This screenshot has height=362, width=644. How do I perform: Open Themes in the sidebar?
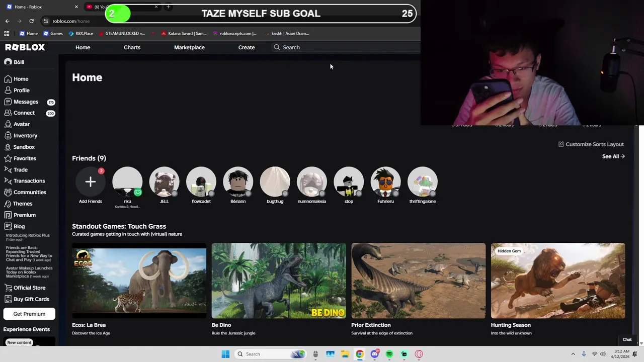pos(18,204)
